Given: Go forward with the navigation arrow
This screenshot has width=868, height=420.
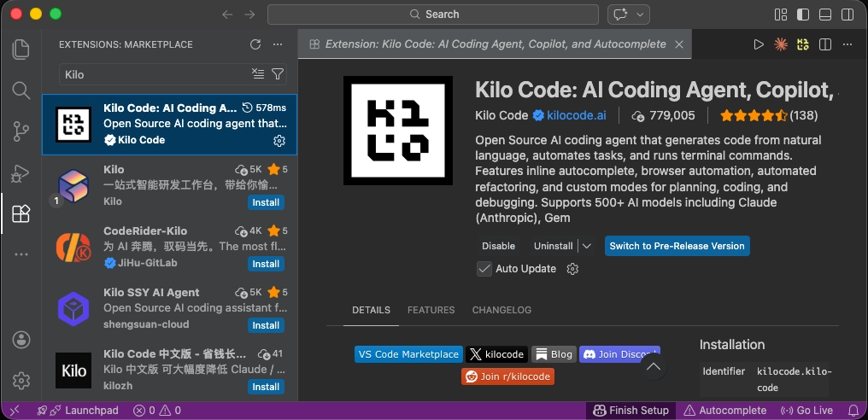Looking at the screenshot, I should pos(249,15).
